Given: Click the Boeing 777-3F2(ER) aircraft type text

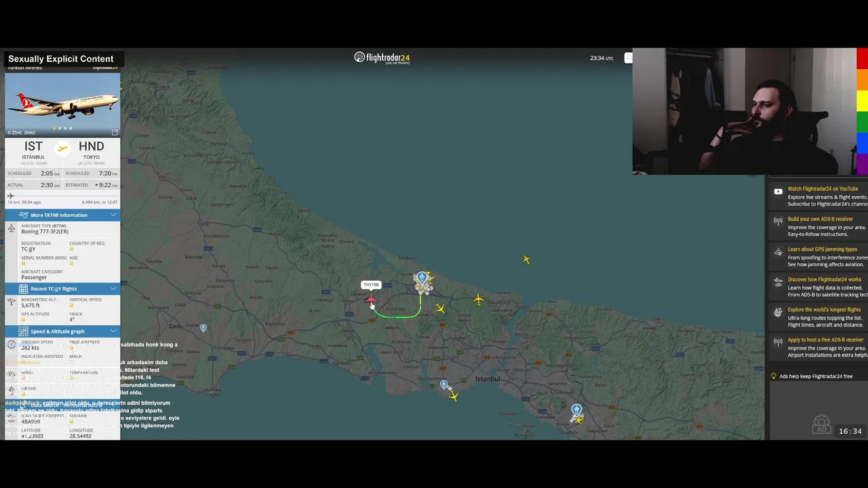Looking at the screenshot, I should (45, 232).
